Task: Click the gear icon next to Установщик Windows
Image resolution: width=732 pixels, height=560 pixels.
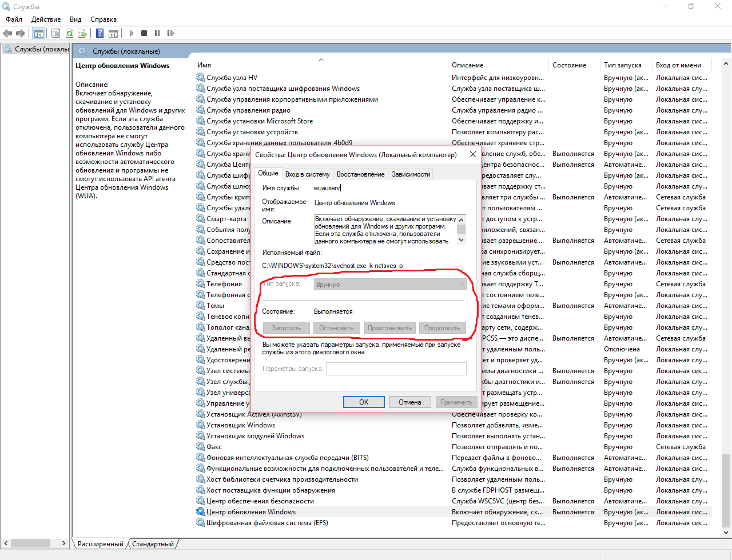Action: pos(201,425)
